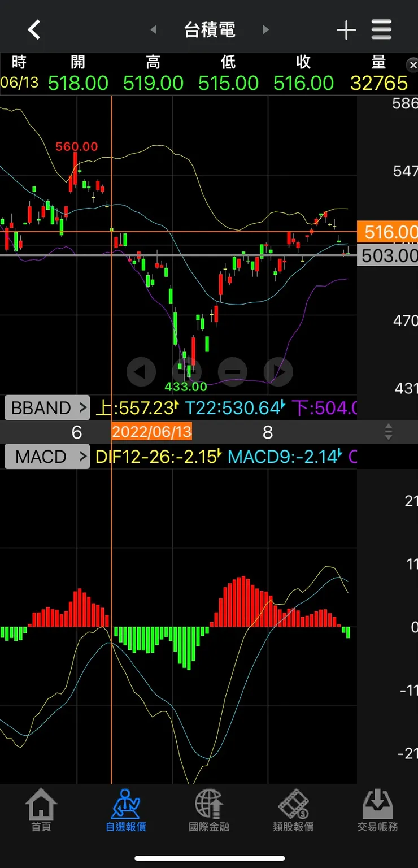Tap the upper band value 上:557.23
Image resolution: width=418 pixels, height=868 pixels.
coord(137,408)
